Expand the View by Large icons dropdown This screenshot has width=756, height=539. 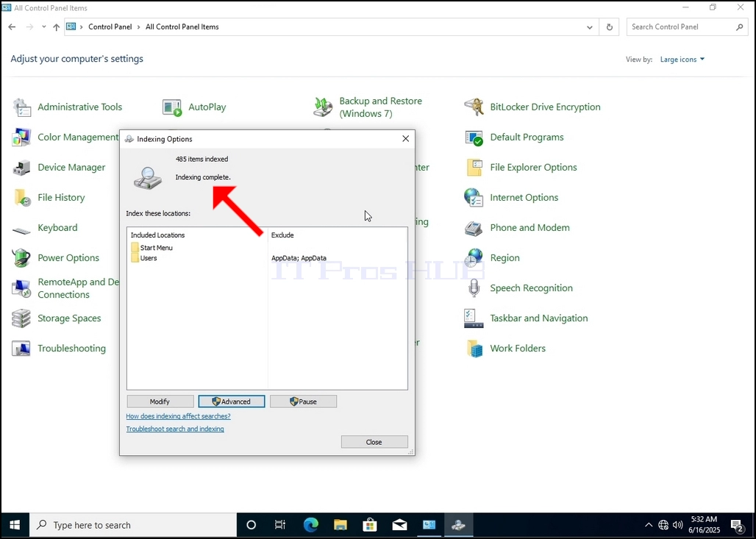682,60
